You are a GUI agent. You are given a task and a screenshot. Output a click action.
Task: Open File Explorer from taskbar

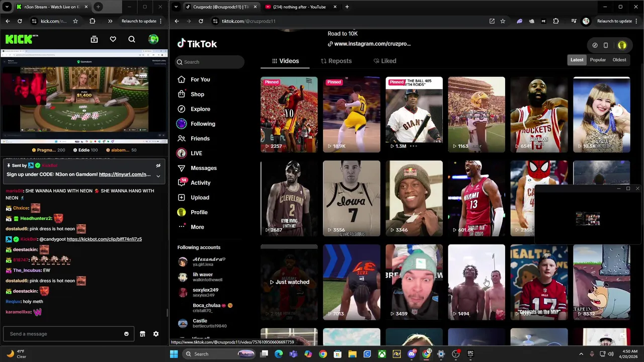coord(352,354)
